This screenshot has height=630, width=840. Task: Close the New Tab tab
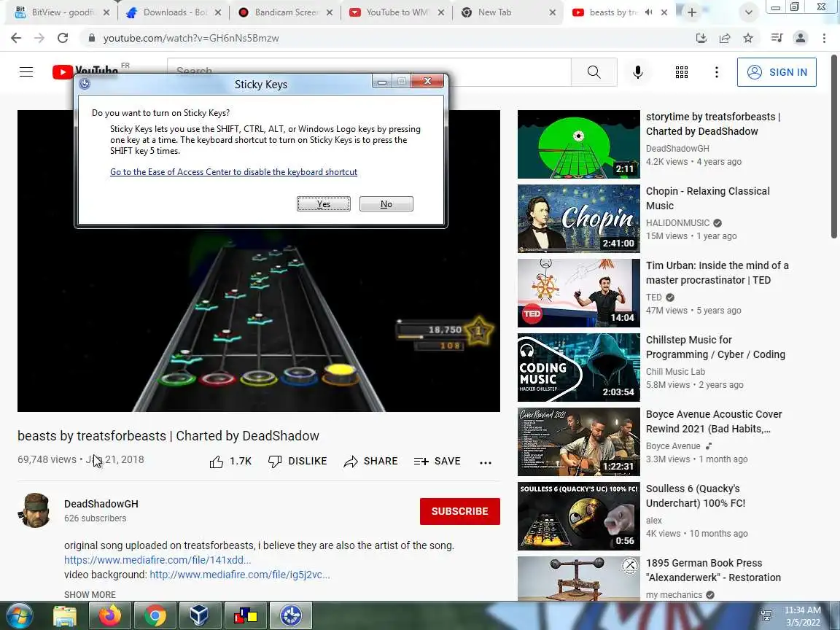point(552,12)
